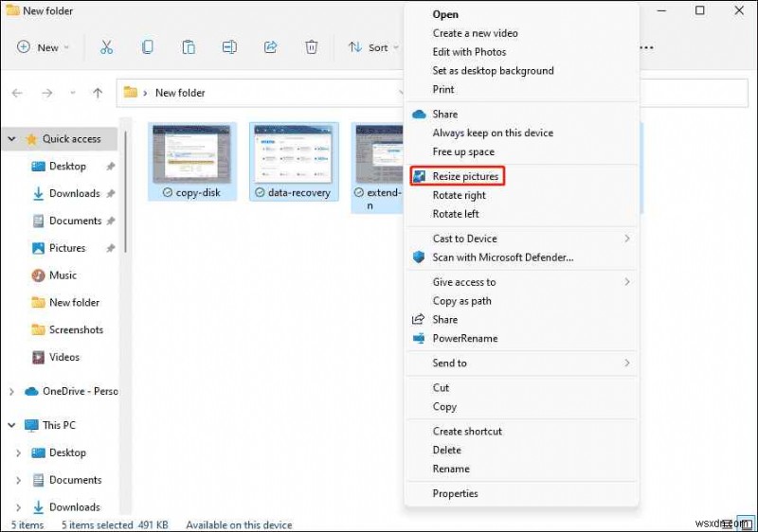Expand Downloads under This PC
Viewport: 758px width, 532px height.
18,507
